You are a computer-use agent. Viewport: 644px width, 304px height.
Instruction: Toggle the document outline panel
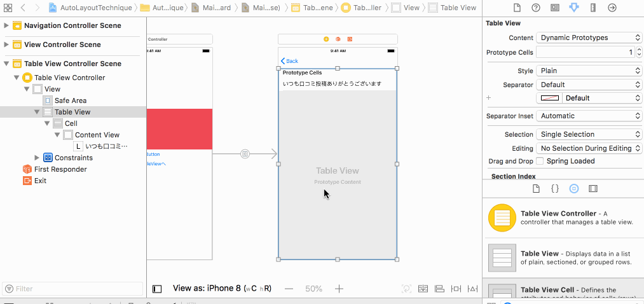pos(157,289)
